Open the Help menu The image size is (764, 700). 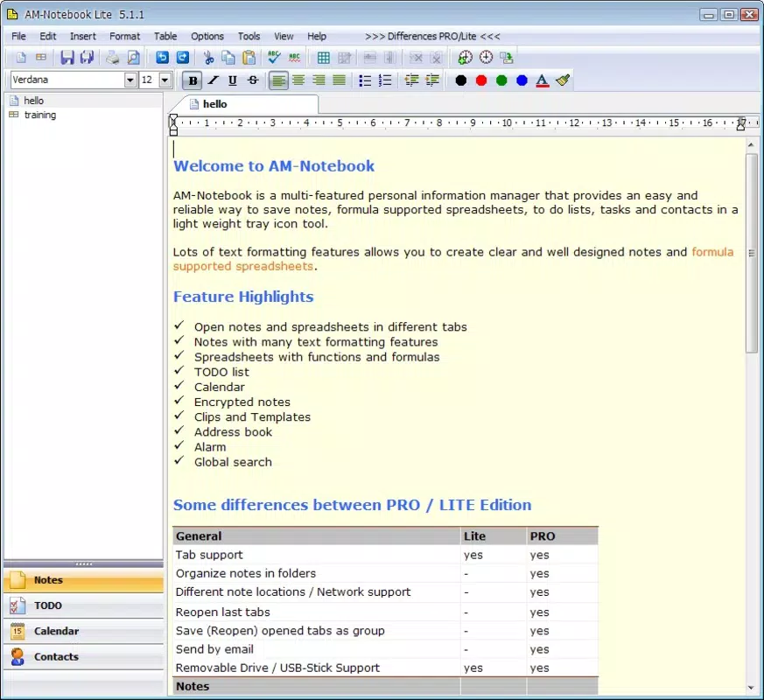click(317, 37)
